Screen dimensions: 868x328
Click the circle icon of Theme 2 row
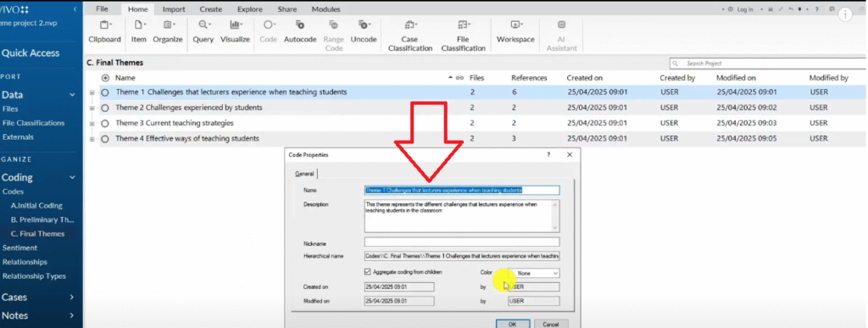(x=105, y=108)
